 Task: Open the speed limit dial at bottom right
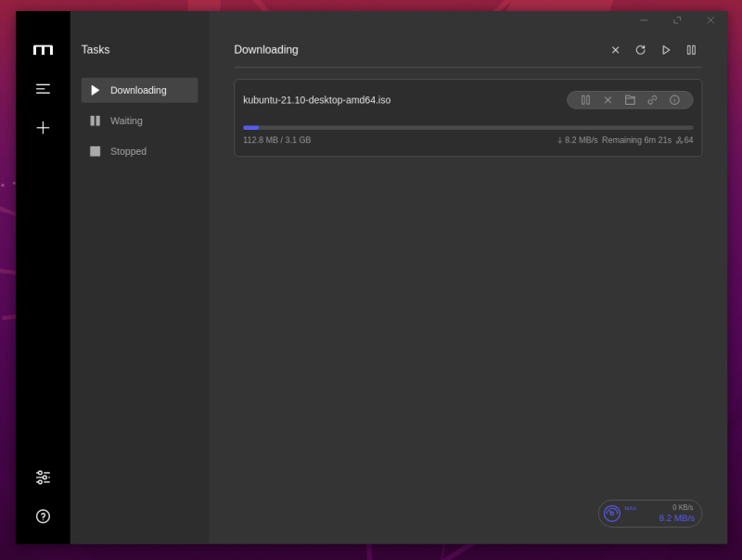612,513
